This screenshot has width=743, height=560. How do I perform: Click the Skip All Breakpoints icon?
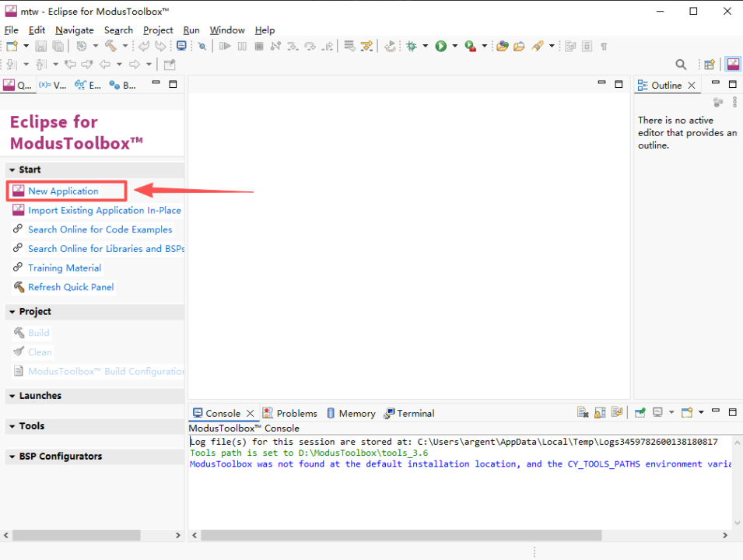coord(202,46)
